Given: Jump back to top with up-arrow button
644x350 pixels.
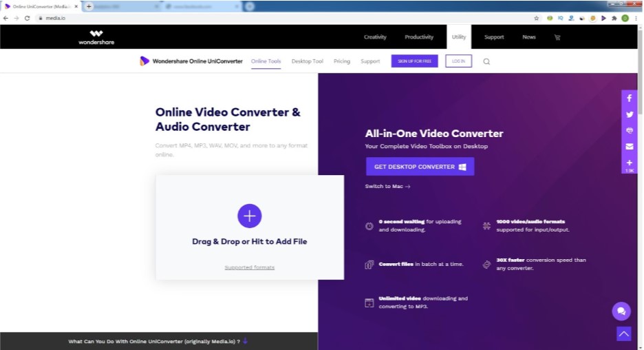Looking at the screenshot, I should [624, 333].
